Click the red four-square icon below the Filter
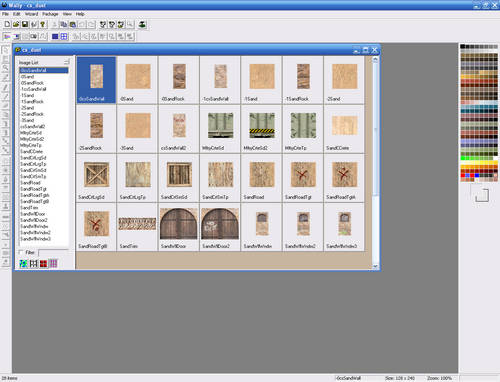Viewport: 500px width, 382px height. click(43, 264)
